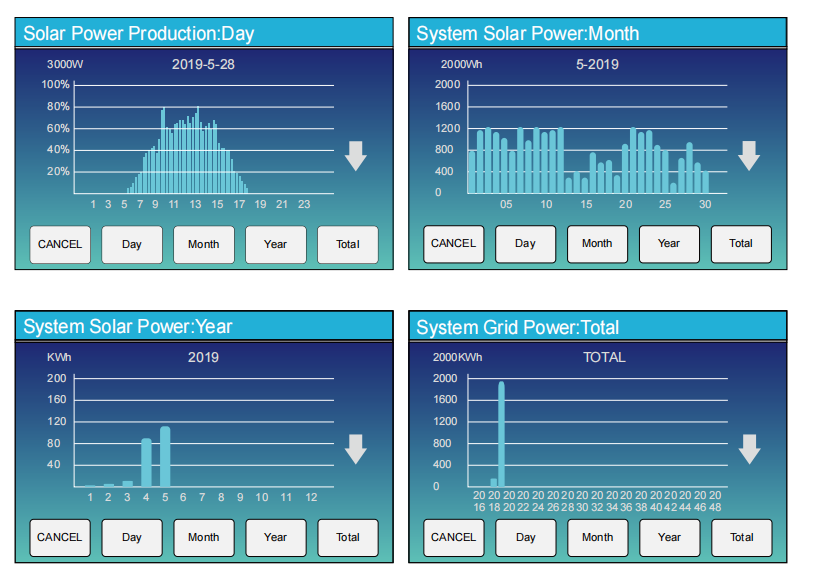Viewport: 824px width, 584px height.
Task: Cancel the System Solar Power:Month panel
Action: (x=453, y=244)
